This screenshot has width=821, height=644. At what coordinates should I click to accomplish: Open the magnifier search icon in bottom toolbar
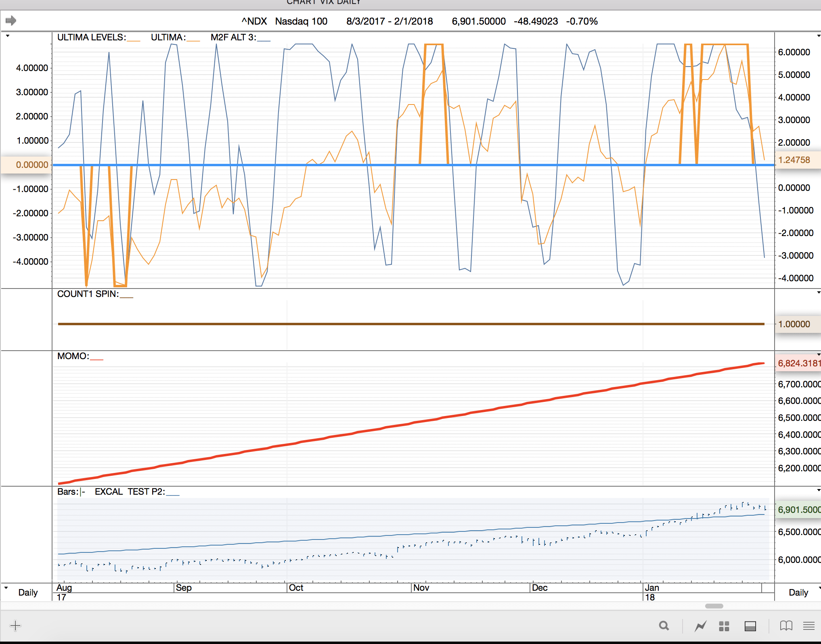[664, 626]
